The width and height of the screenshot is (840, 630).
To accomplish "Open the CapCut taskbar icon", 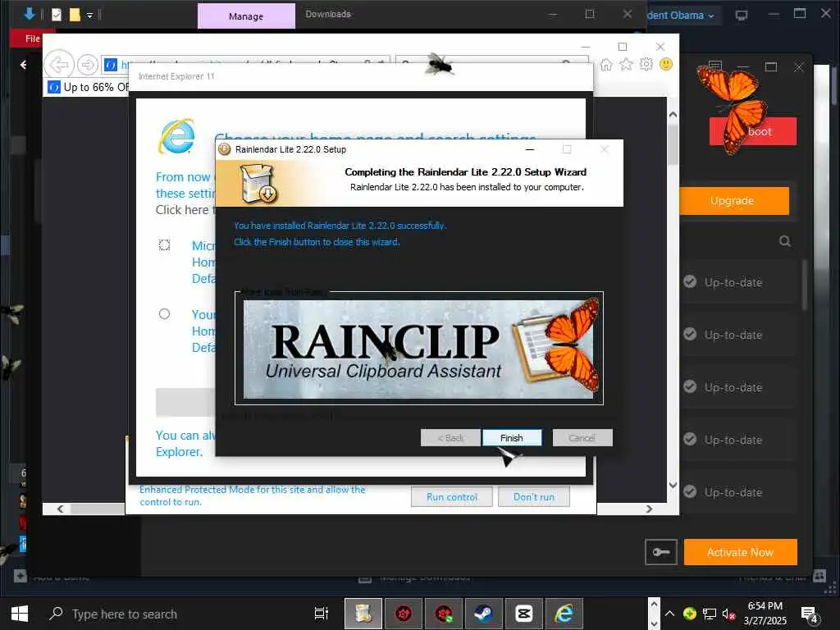I will coord(524,614).
